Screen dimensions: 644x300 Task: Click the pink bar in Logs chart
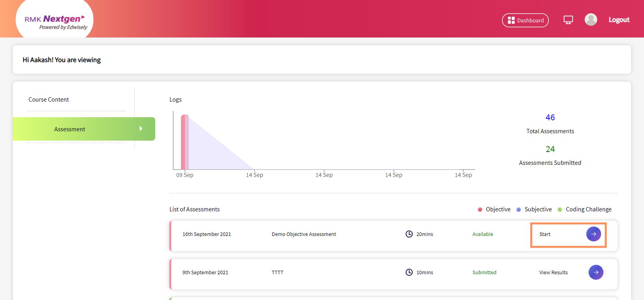185,142
